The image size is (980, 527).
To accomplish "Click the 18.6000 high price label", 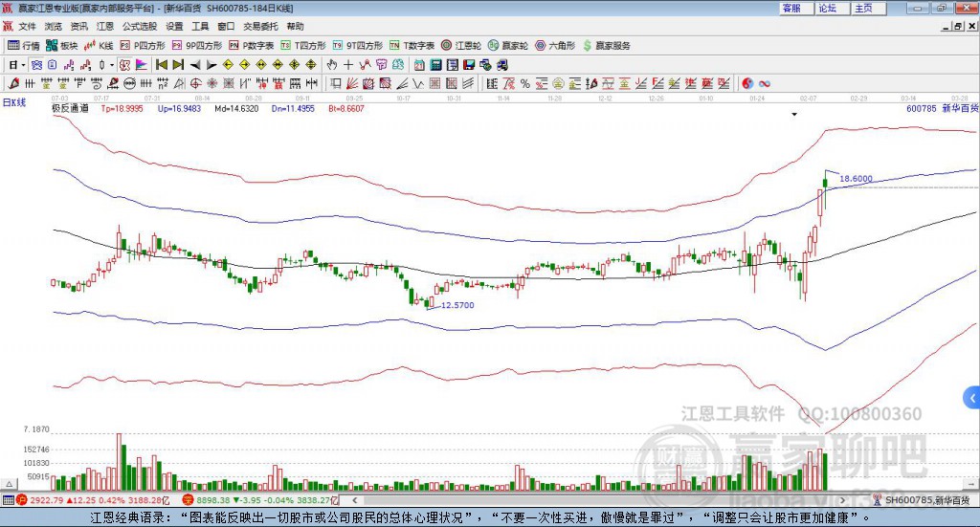I will click(x=856, y=179).
